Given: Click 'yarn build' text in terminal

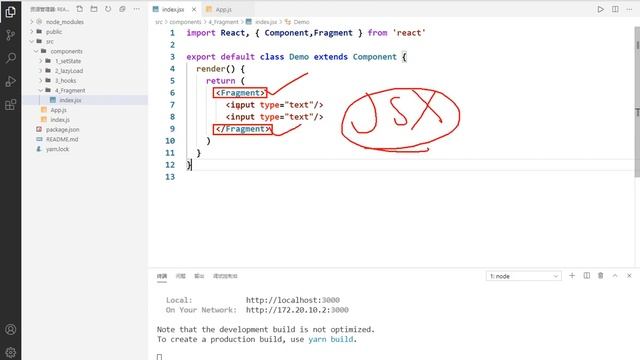Looking at the screenshot, I should (x=331, y=339).
